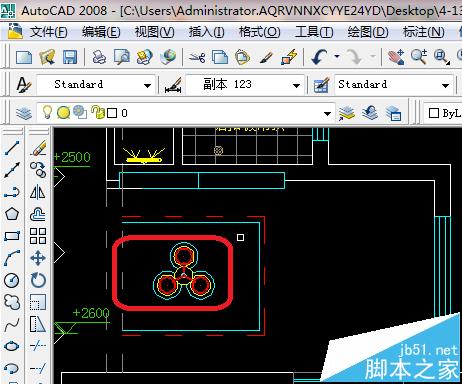Image resolution: width=462 pixels, height=384 pixels.
Task: Open the 编辑(E) menu
Action: click(x=101, y=32)
